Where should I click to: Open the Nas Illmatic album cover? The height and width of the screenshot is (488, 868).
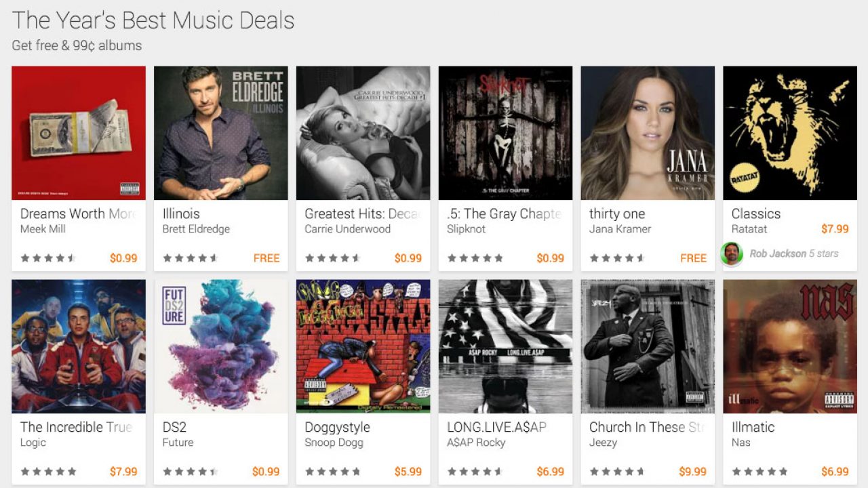pos(790,346)
